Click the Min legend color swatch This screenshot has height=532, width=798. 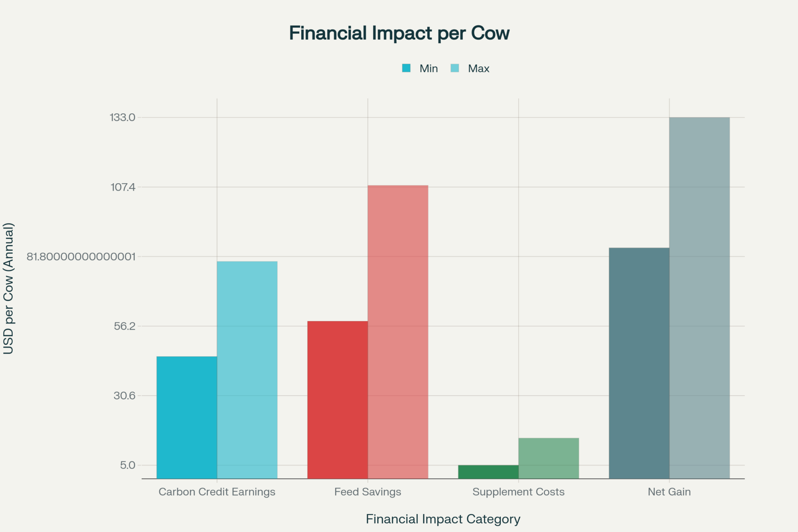click(406, 68)
